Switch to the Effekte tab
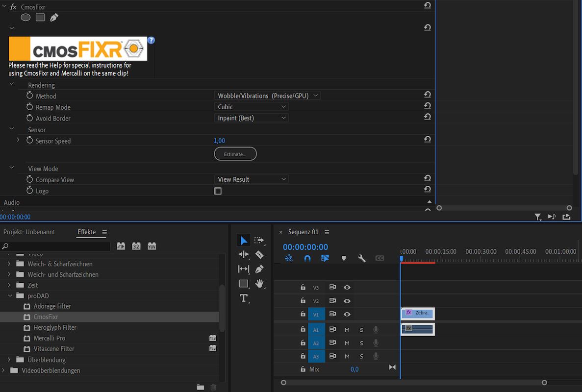The height and width of the screenshot is (392, 582). click(86, 232)
